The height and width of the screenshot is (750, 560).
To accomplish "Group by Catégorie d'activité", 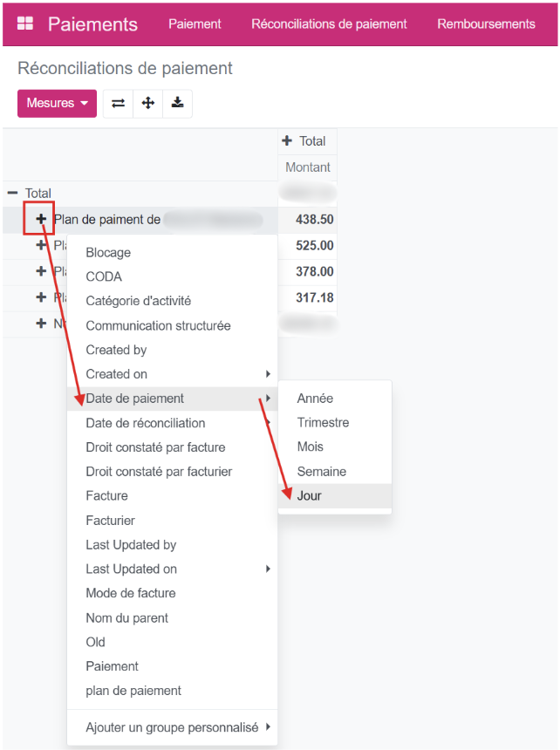I will [x=139, y=301].
